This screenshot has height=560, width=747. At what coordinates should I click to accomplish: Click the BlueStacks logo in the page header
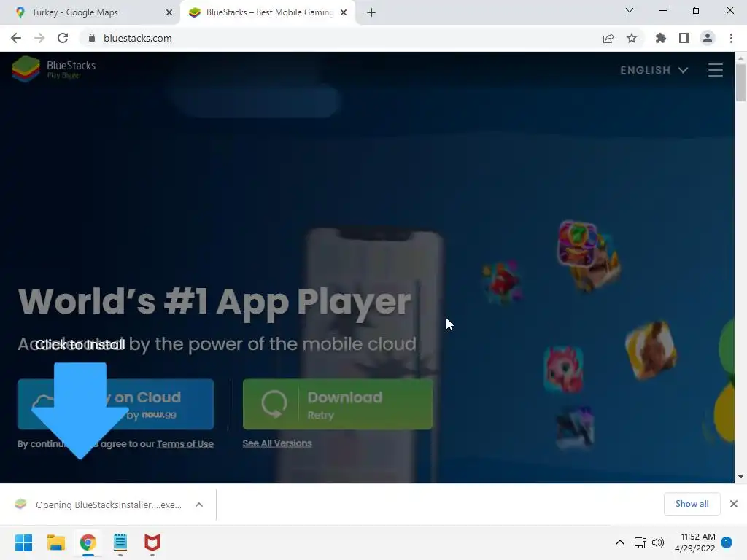[54, 69]
